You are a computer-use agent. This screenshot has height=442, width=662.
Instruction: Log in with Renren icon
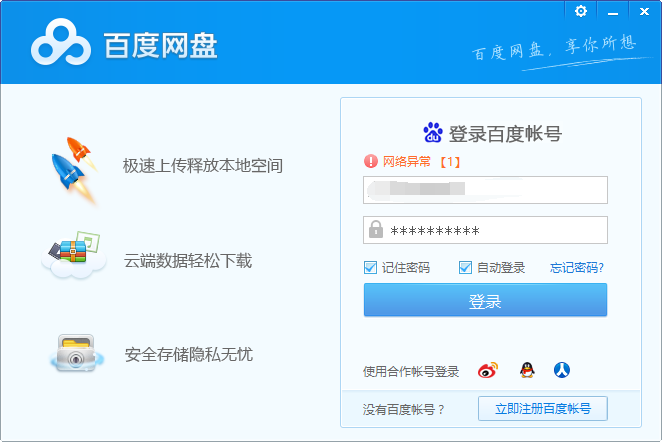562,370
